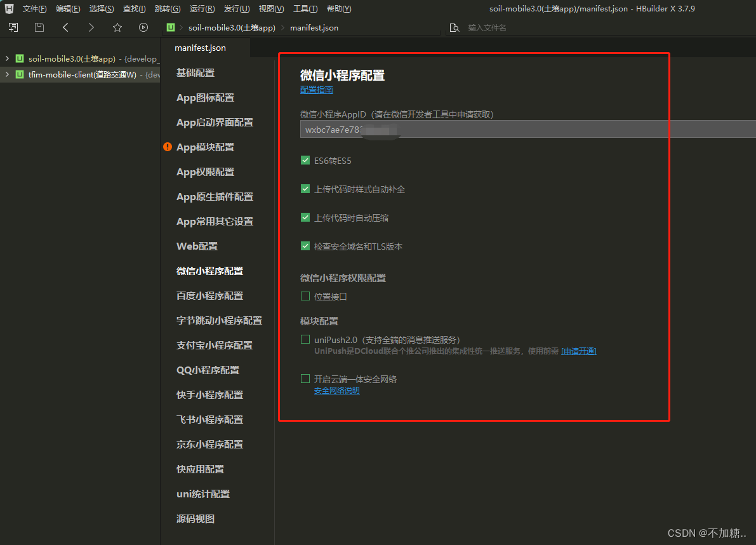The width and height of the screenshot is (756, 545).
Task: Go forward with the right arrow icon
Action: 91,27
